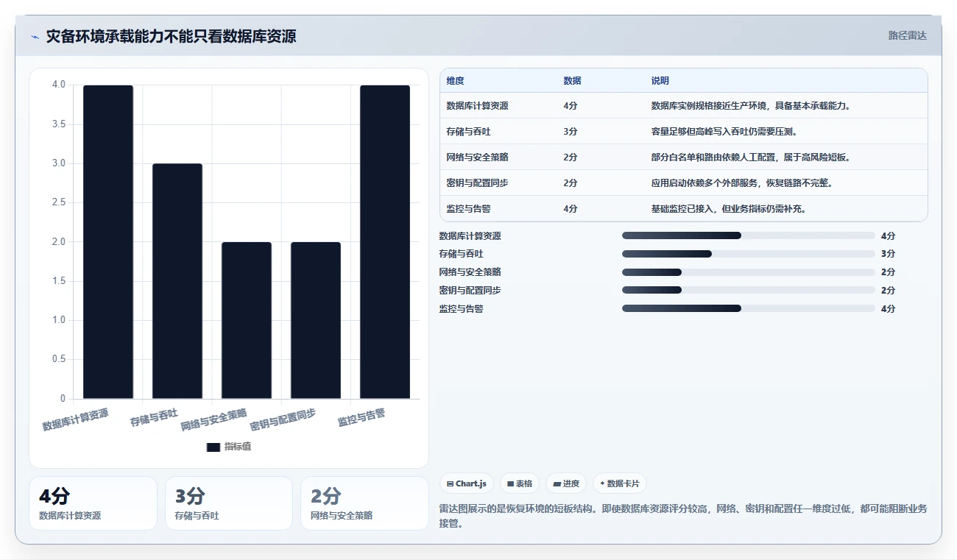The image size is (957, 560).
Task: Click the summary paragraph starting 雷达图展示的是
Action: click(x=683, y=515)
